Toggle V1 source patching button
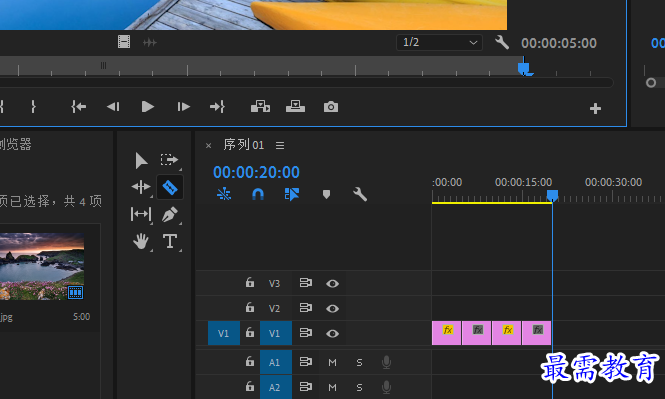Image resolution: width=665 pixels, height=399 pixels. pyautogui.click(x=224, y=333)
